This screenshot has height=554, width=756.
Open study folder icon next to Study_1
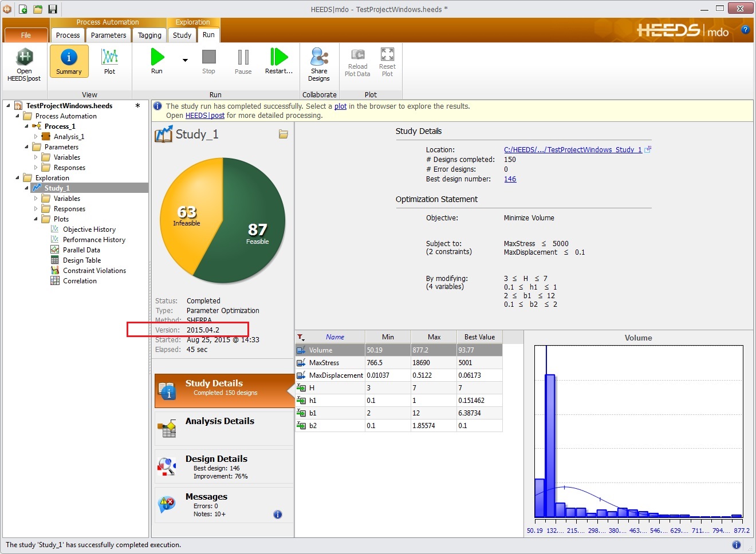click(283, 134)
